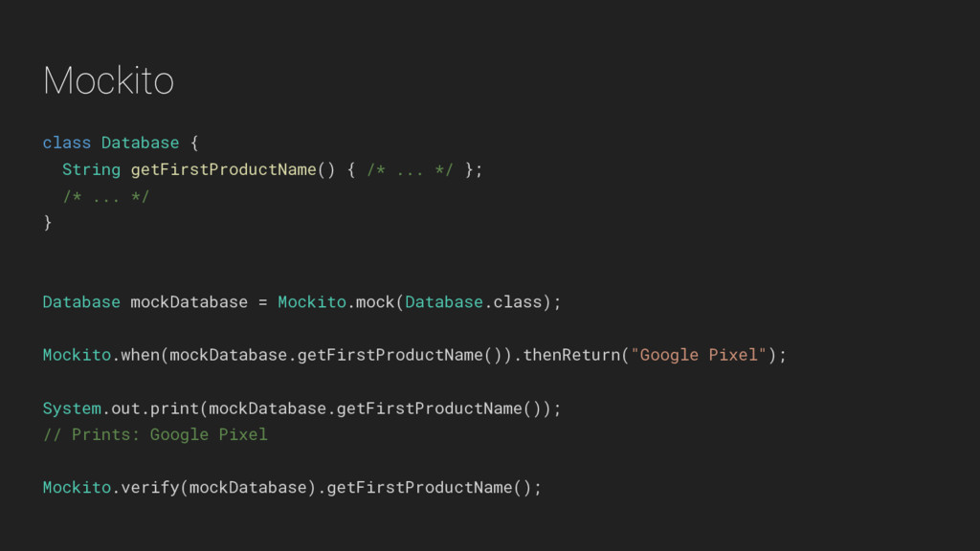Click the "Google Pixel" string literal

pos(698,355)
